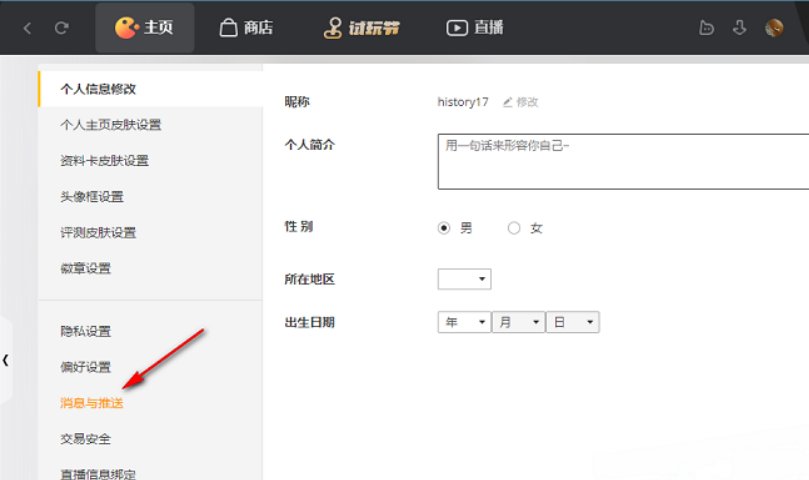
Task: Go to the 试玩节 demo festival
Action: tap(362, 28)
